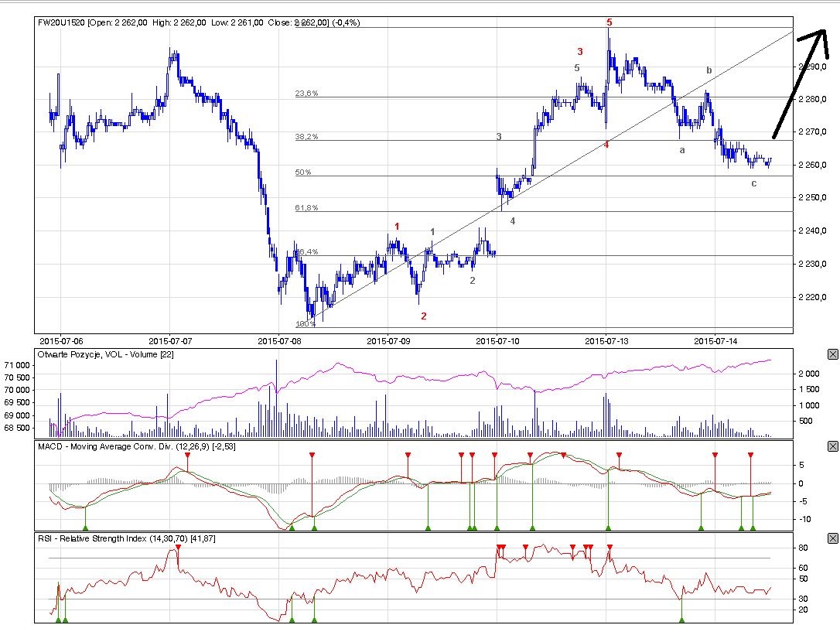The image size is (840, 625).
Task: Click the 2 250,0 price axis label
Action: click(x=812, y=197)
